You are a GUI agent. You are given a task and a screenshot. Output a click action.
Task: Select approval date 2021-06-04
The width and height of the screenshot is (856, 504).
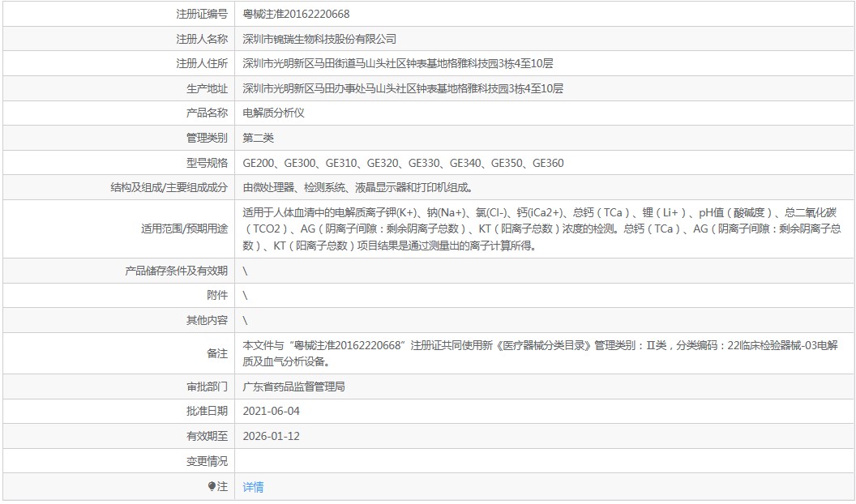(272, 412)
